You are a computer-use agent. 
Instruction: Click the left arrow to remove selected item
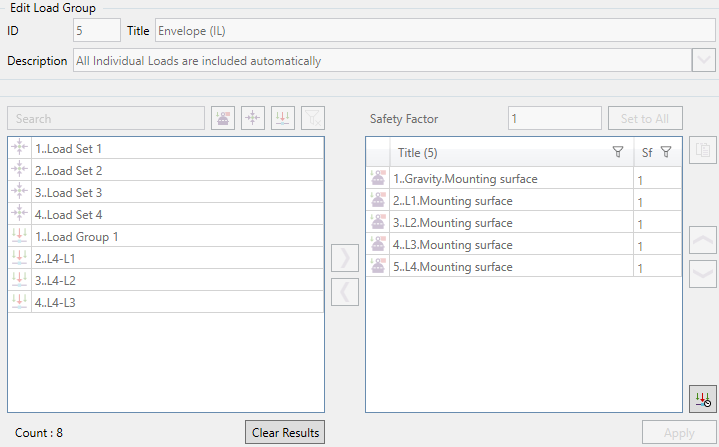tap(344, 291)
